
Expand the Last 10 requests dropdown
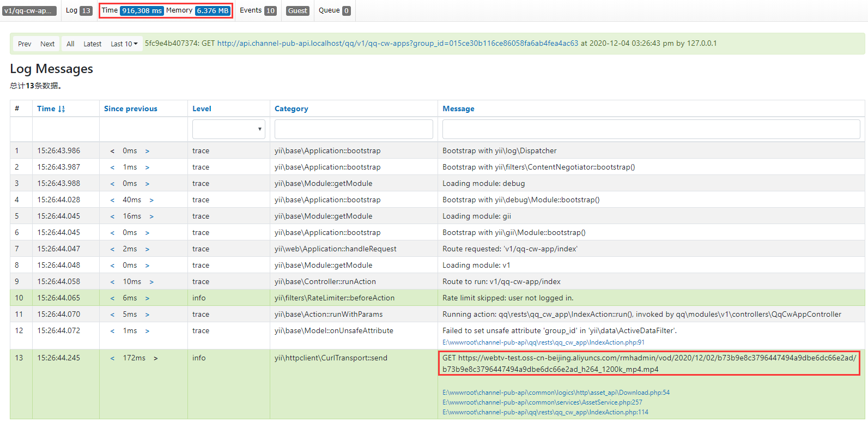tap(124, 44)
